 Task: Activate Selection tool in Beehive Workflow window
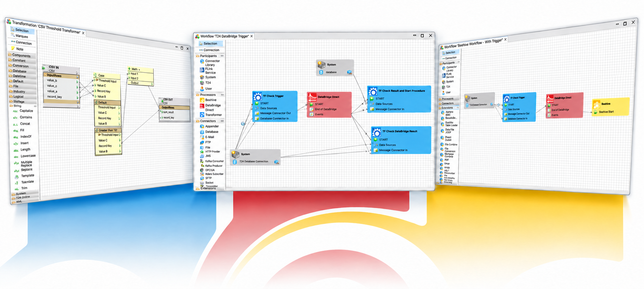coord(450,52)
